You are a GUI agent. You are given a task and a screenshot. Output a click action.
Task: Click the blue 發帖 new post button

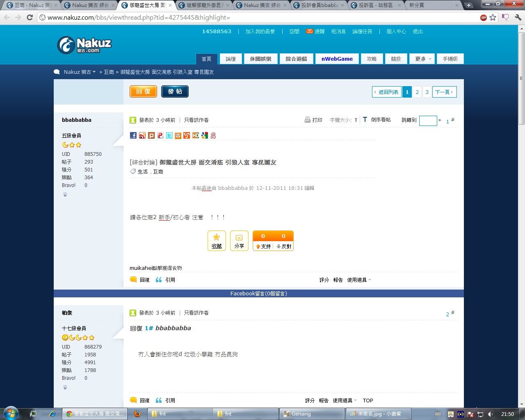click(x=175, y=91)
